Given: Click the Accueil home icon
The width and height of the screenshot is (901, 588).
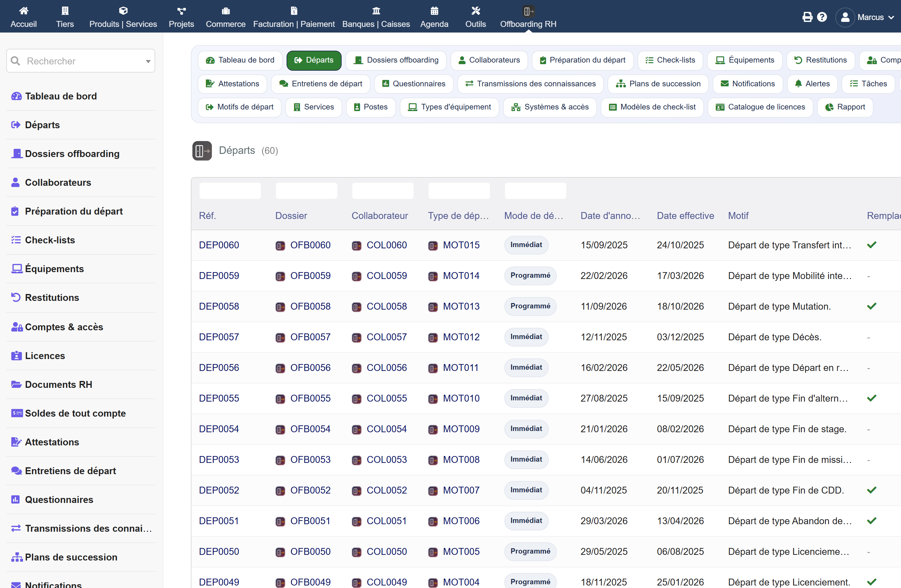Looking at the screenshot, I should [23, 11].
